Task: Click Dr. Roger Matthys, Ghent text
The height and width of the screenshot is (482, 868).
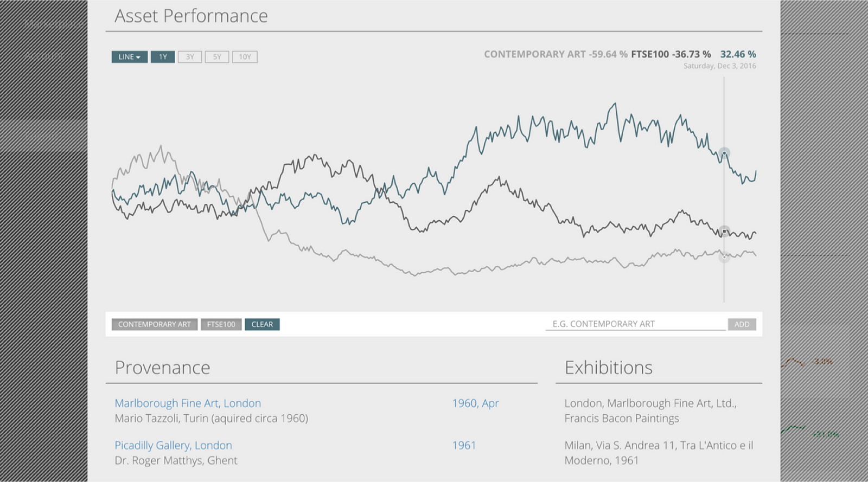Action: click(176, 461)
